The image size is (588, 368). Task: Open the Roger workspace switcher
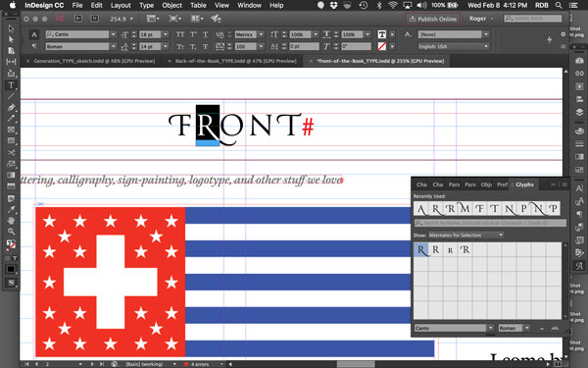[481, 19]
